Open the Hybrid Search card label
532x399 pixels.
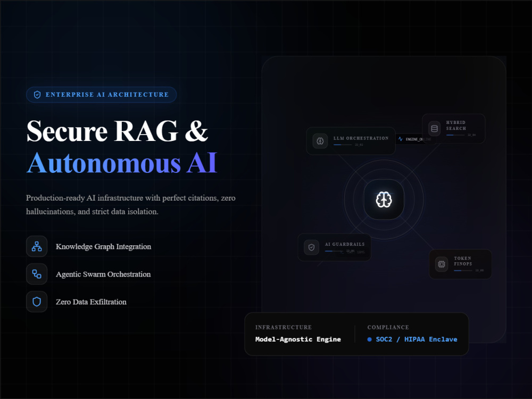coord(456,125)
